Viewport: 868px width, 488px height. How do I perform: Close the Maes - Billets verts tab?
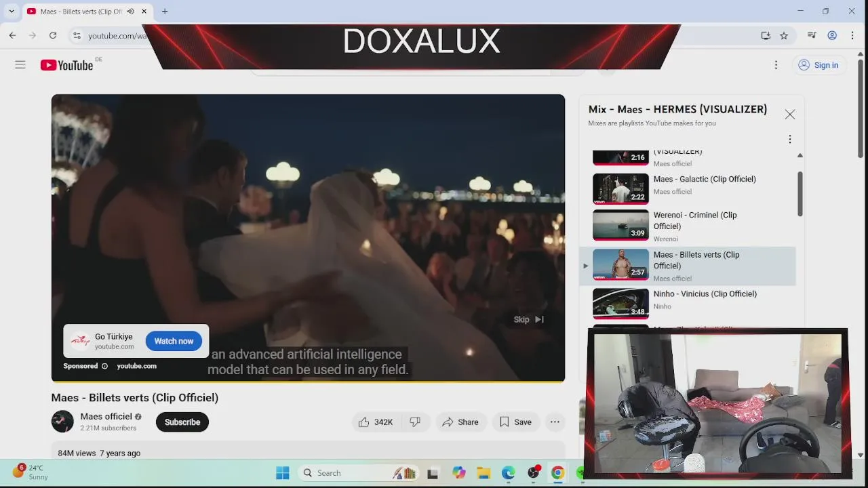click(x=144, y=12)
